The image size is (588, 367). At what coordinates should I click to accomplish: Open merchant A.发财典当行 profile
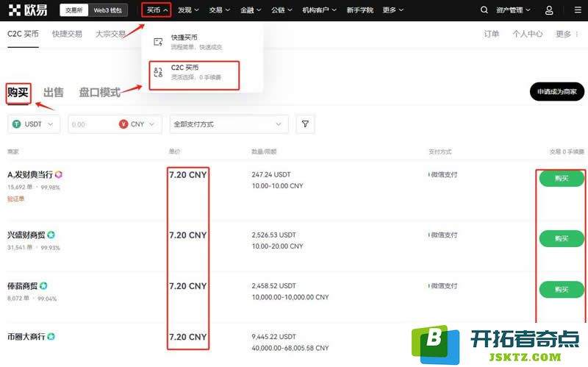coord(30,174)
